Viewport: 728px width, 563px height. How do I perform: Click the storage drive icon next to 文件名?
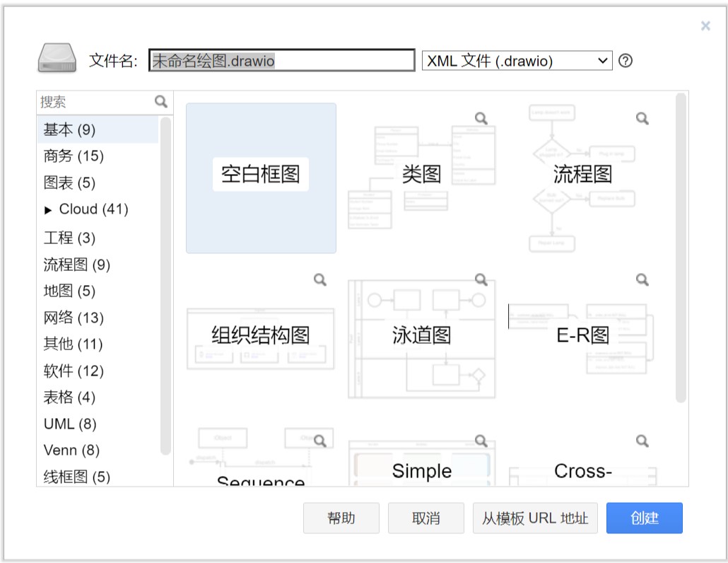(x=57, y=58)
